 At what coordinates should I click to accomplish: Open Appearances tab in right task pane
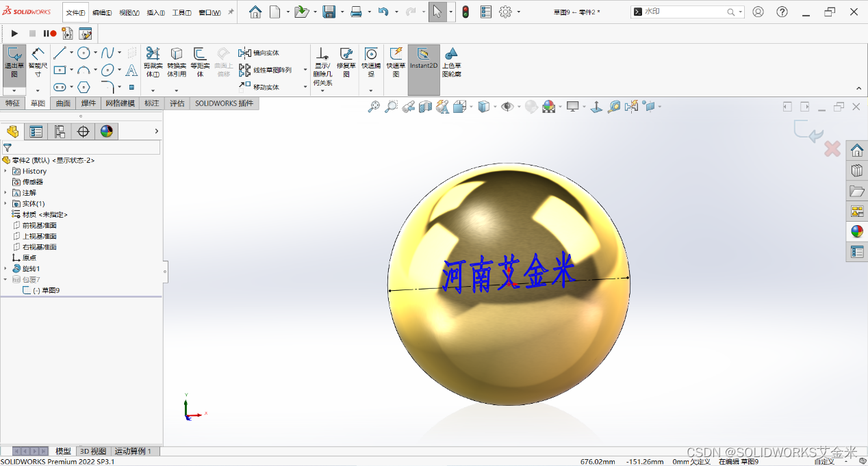[857, 231]
